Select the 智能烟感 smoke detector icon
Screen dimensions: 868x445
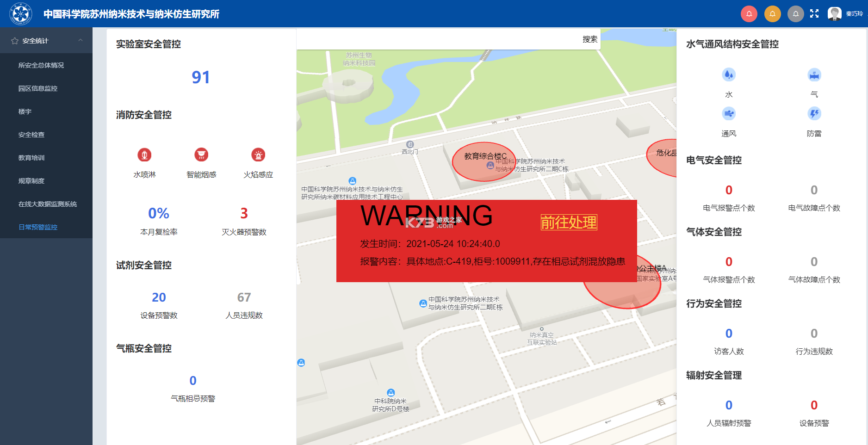[201, 155]
